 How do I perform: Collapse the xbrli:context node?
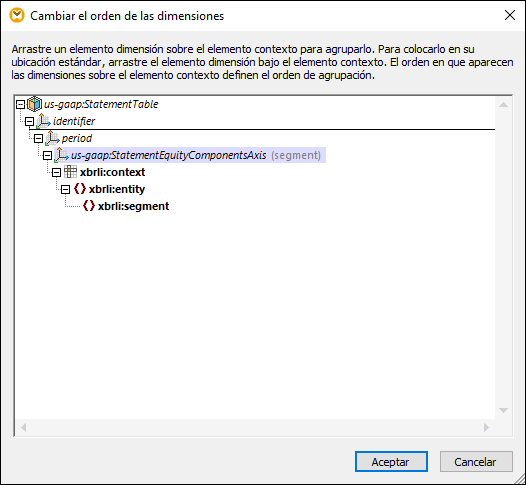click(57, 172)
